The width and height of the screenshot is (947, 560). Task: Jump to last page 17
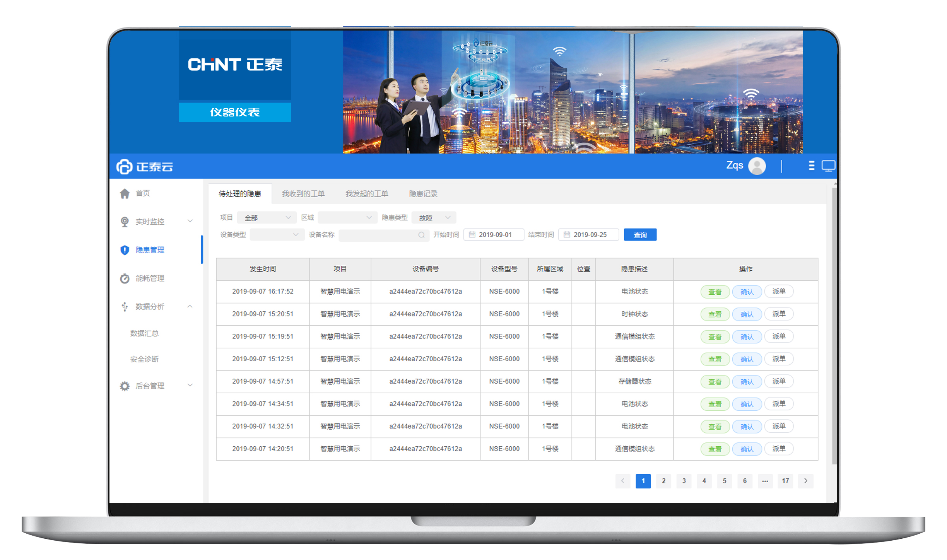coord(785,481)
